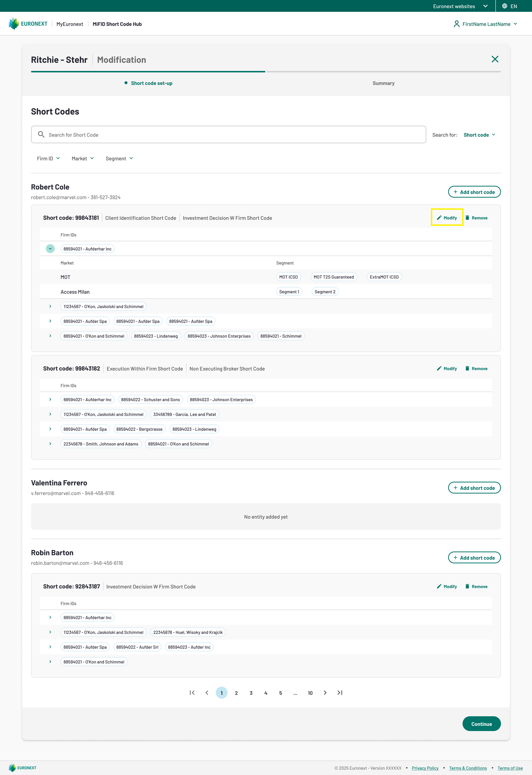Remove short code 92843187
This screenshot has height=775, width=532.
click(x=476, y=586)
